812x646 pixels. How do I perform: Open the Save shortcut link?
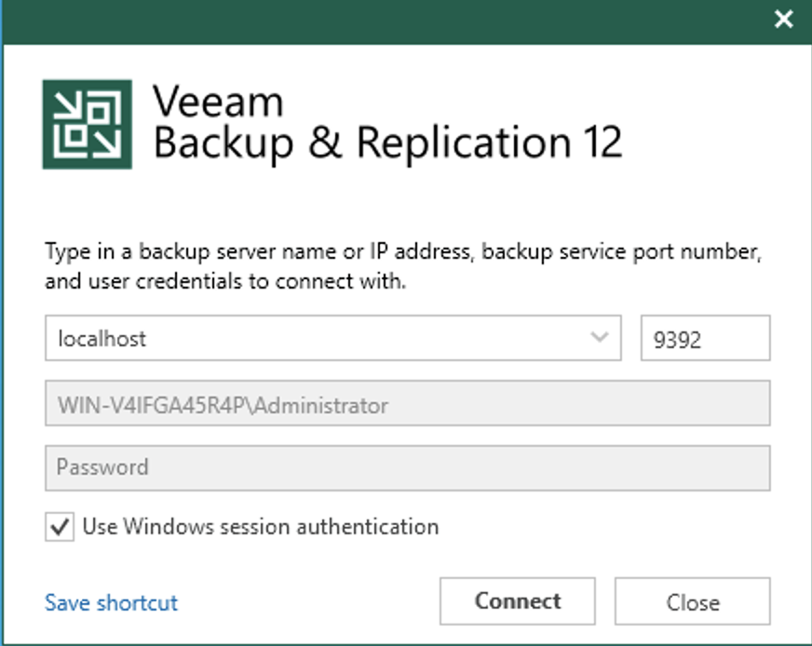(112, 603)
